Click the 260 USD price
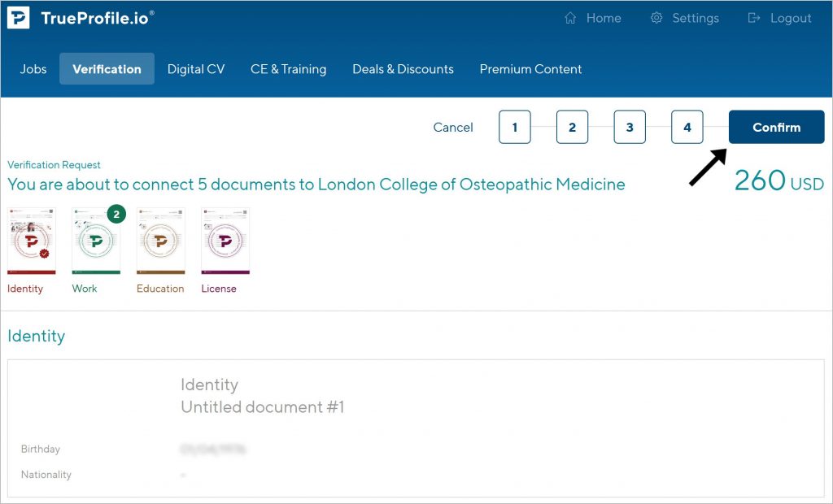The width and height of the screenshot is (833, 504). click(x=778, y=180)
